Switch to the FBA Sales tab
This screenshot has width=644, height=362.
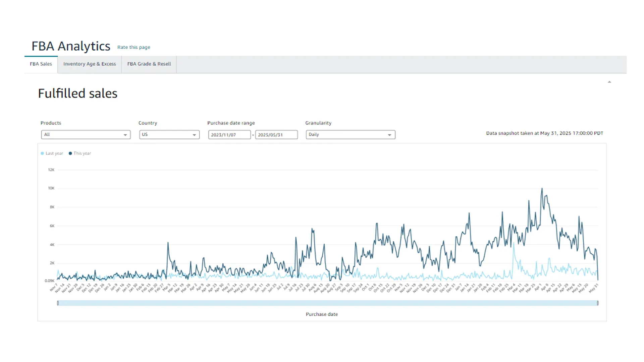pos(41,64)
